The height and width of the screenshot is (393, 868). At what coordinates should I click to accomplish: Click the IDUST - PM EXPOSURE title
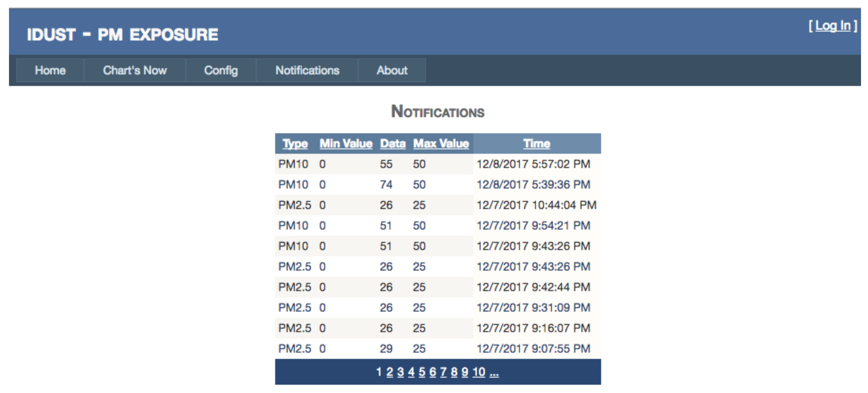coord(123,35)
